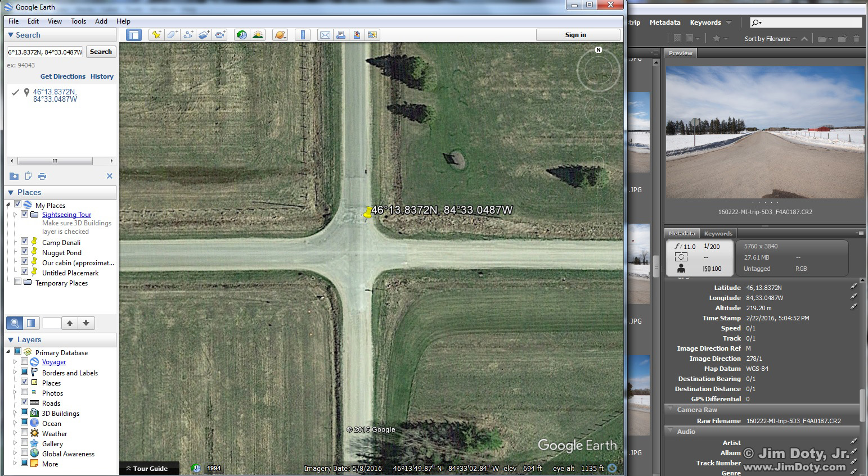Open the historical imagery clock tool
Screen dimensions: 868x476
click(242, 35)
